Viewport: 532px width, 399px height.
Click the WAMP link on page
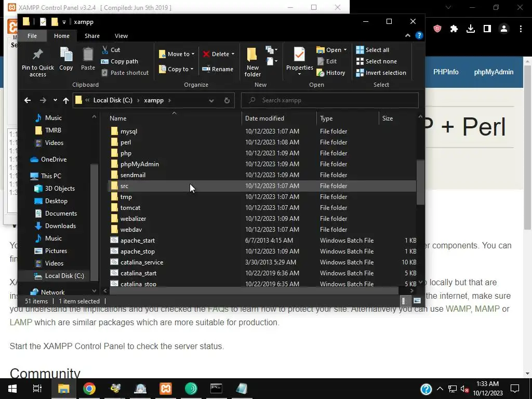(x=458, y=309)
